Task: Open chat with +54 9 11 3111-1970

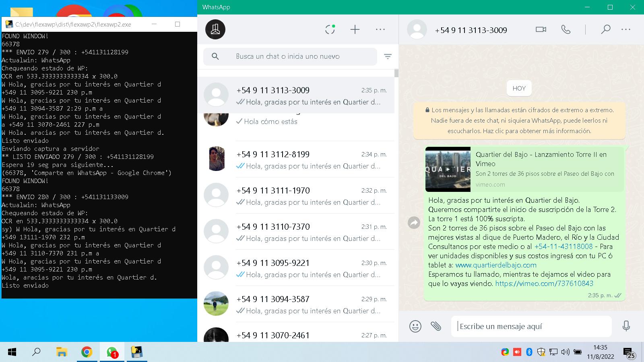Action: 296,195
